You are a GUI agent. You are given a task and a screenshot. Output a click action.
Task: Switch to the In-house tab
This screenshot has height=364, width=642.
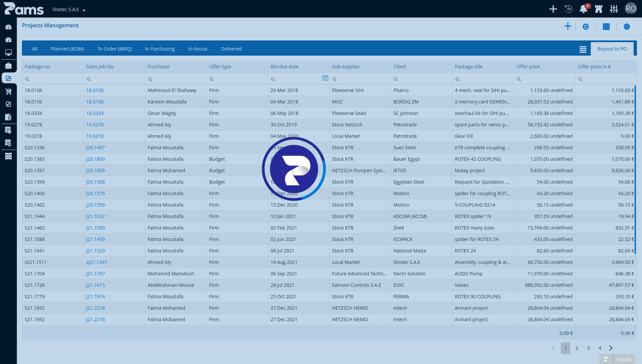click(198, 49)
